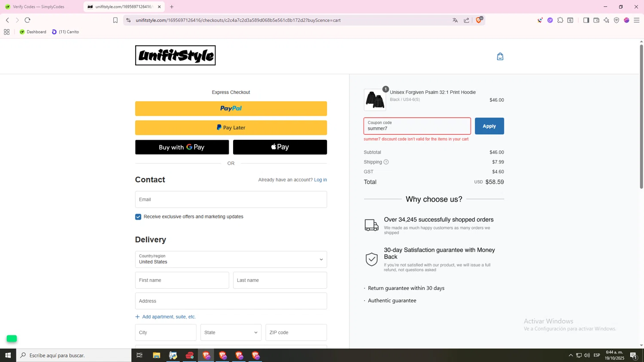Click Buy with Google Pay

click(182, 147)
